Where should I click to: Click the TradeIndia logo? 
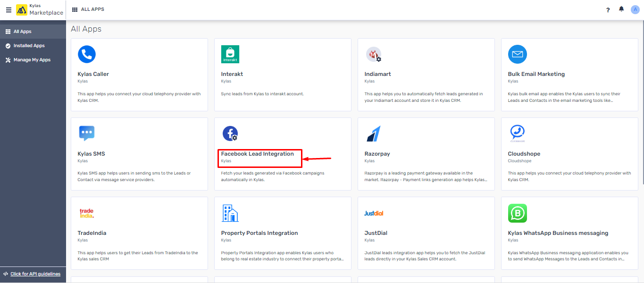coord(87,213)
